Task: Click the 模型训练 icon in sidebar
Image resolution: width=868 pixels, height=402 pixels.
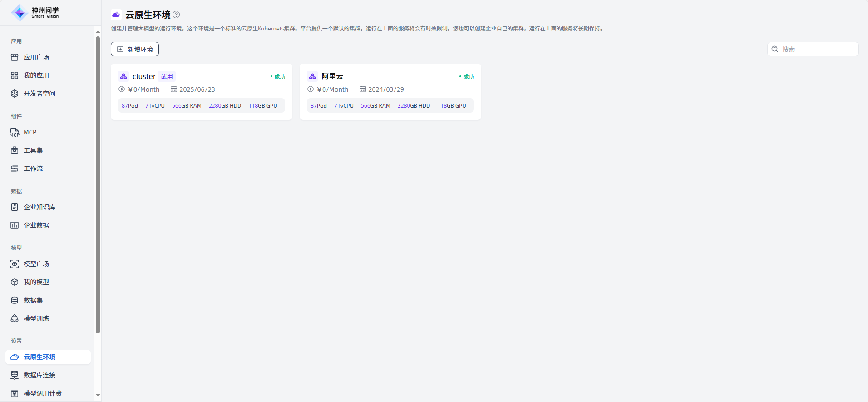Action: (x=15, y=318)
